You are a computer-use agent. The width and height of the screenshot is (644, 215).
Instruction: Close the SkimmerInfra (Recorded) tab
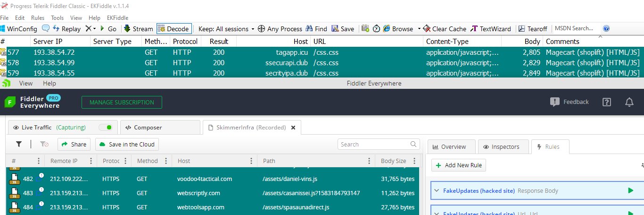(x=293, y=128)
